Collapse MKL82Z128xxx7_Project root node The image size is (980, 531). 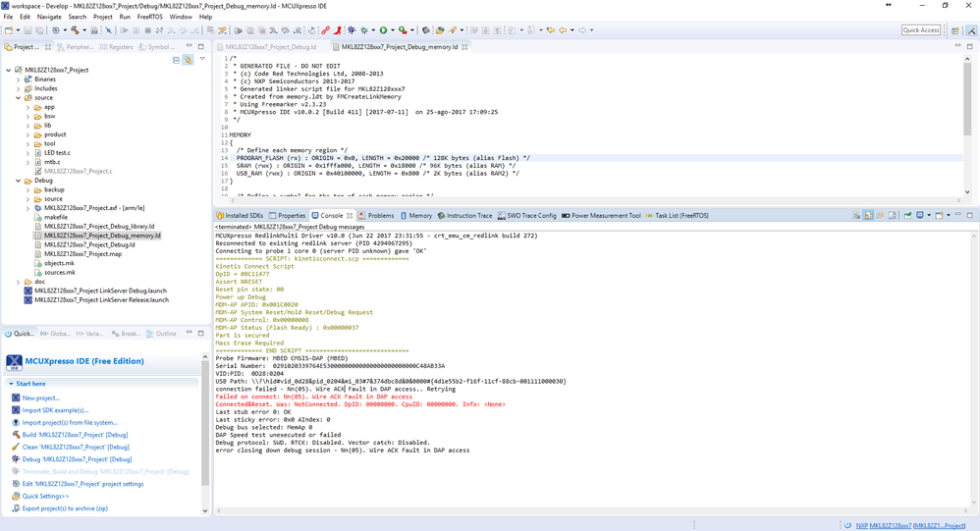8,70
